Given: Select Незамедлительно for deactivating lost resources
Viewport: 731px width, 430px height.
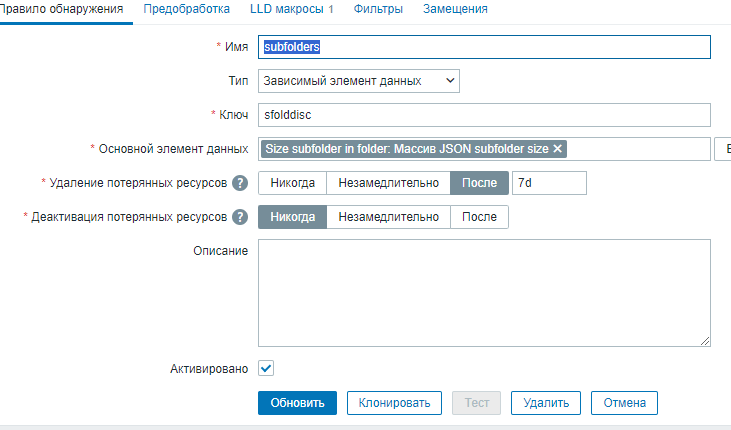Looking at the screenshot, I should [x=389, y=217].
